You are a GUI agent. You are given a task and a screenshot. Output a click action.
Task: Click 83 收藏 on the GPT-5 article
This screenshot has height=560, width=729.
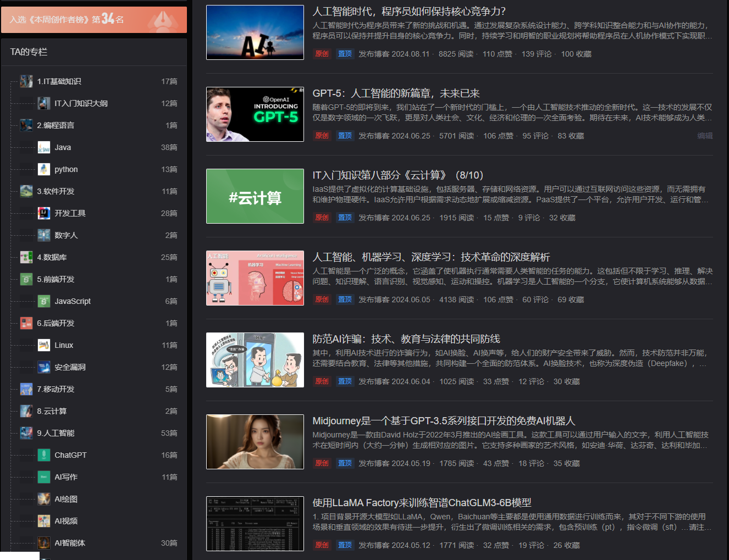(x=571, y=136)
